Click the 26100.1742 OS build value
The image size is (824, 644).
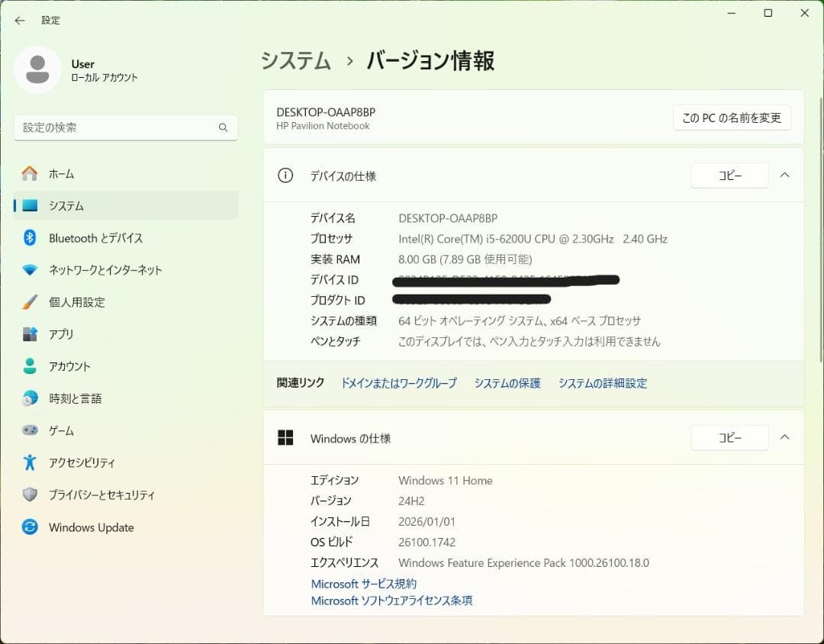(426, 542)
